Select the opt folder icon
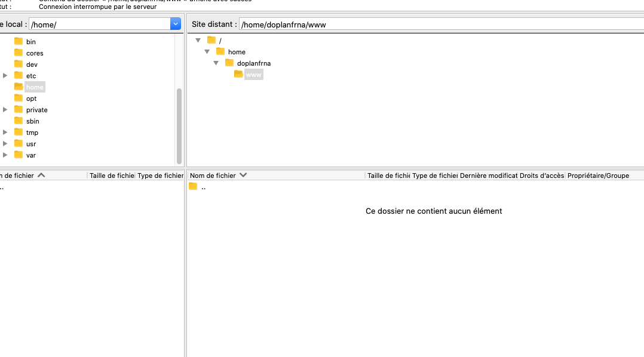 [19, 98]
